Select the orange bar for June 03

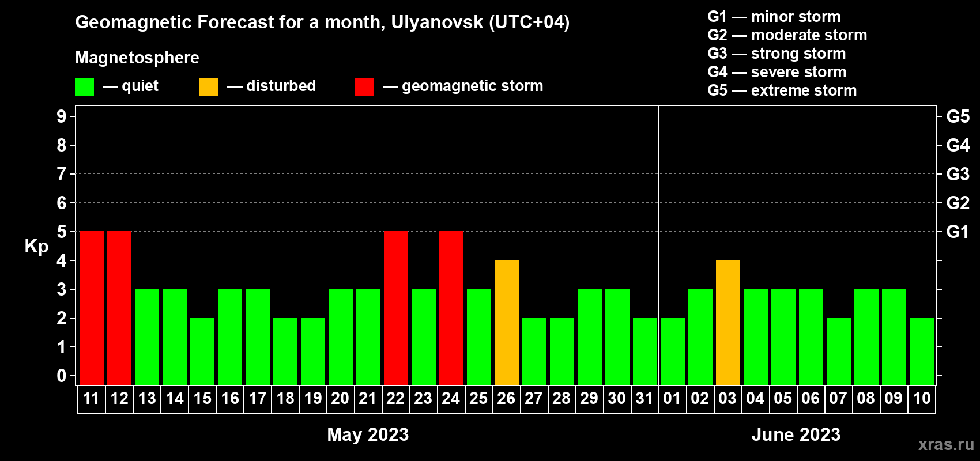tap(728, 322)
